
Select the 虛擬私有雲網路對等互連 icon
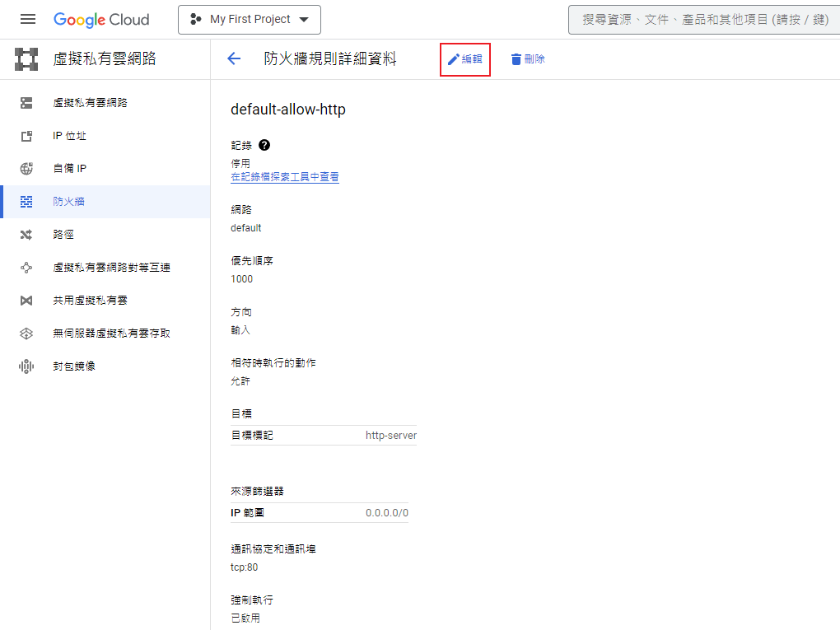pos(27,267)
